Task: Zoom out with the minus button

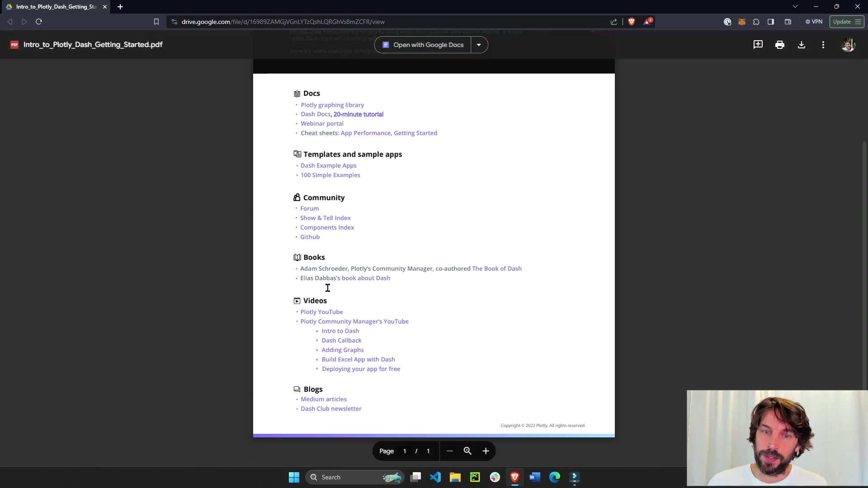Action: 449,451
